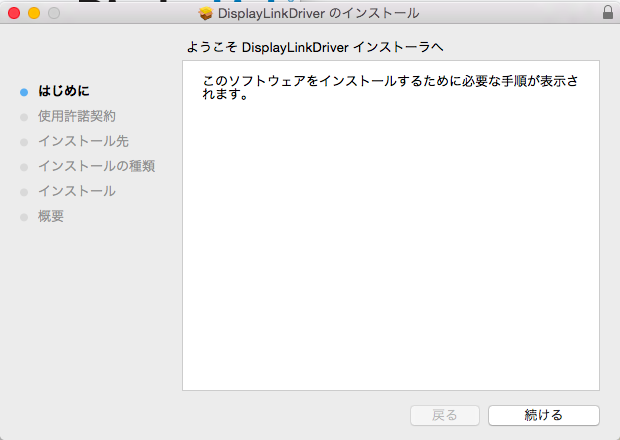
Task: Click the blue bullet next to はじめに
Action: tap(24, 92)
